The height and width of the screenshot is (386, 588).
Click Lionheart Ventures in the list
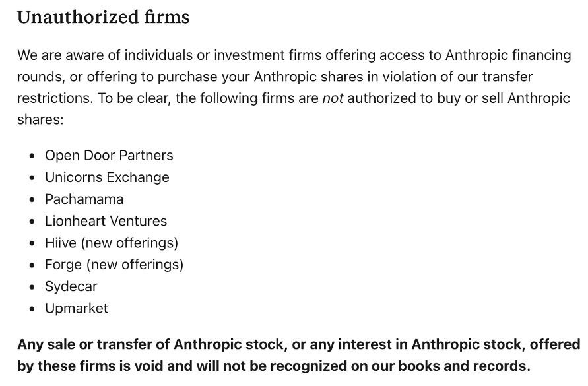[x=106, y=221]
